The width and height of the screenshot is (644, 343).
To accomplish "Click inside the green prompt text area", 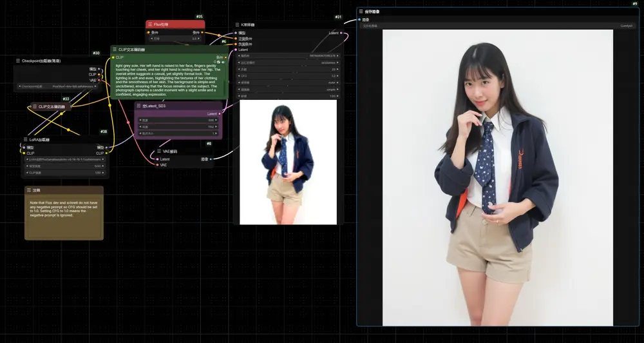I will [169, 80].
